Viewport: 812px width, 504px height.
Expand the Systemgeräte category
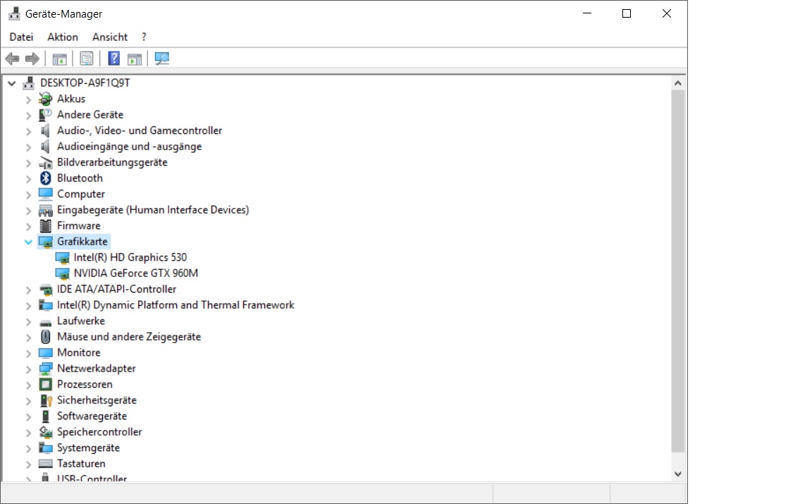(x=28, y=448)
